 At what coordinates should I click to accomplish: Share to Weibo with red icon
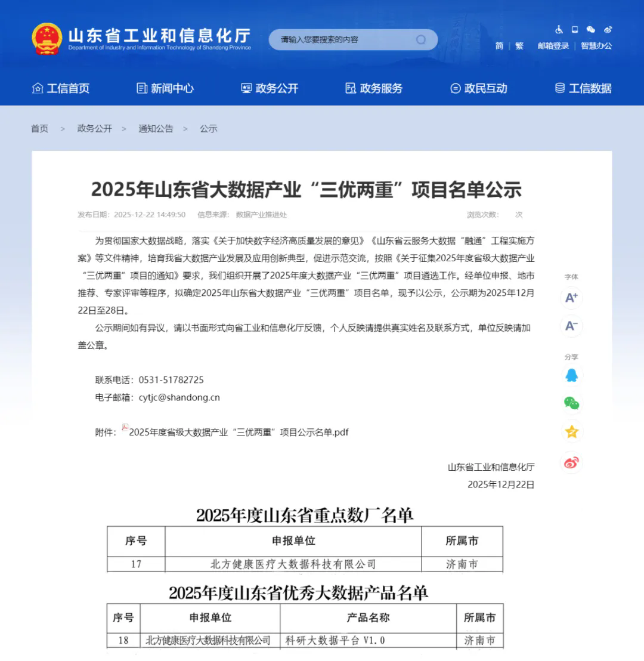pyautogui.click(x=571, y=462)
